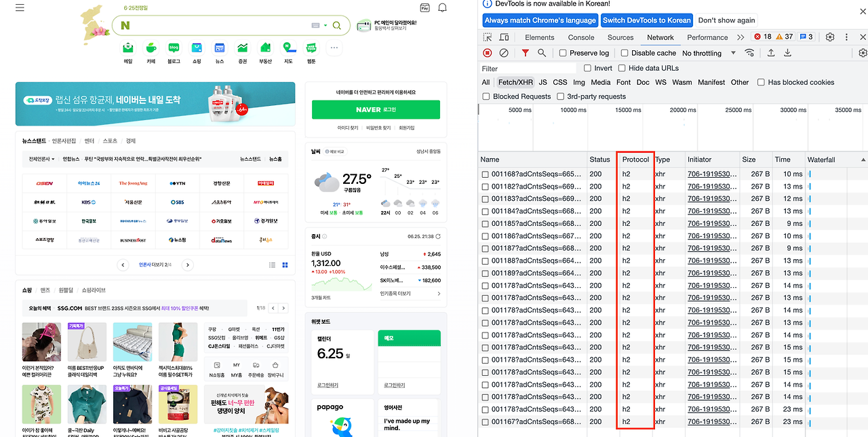
Task: Click Don't show again button
Action: click(726, 20)
